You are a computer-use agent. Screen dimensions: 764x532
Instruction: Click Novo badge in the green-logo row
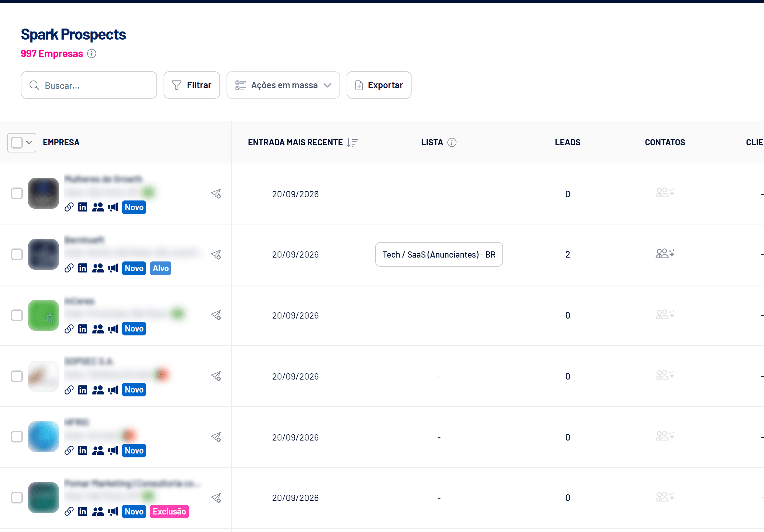134,329
